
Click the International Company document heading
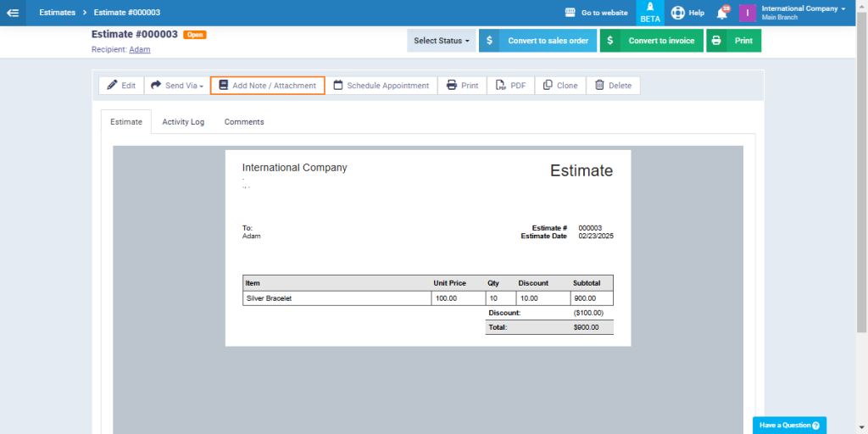(294, 168)
